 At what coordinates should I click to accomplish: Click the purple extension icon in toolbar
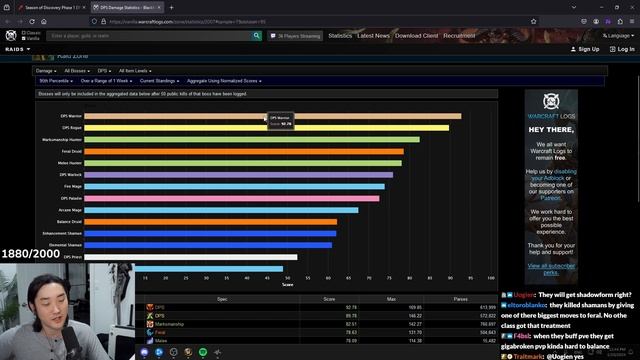click(608, 21)
